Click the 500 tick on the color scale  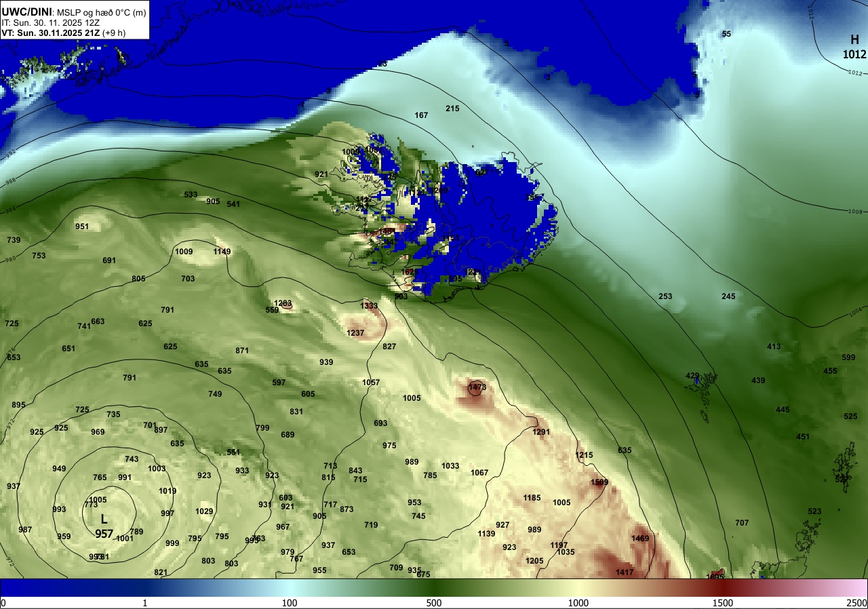point(434,603)
